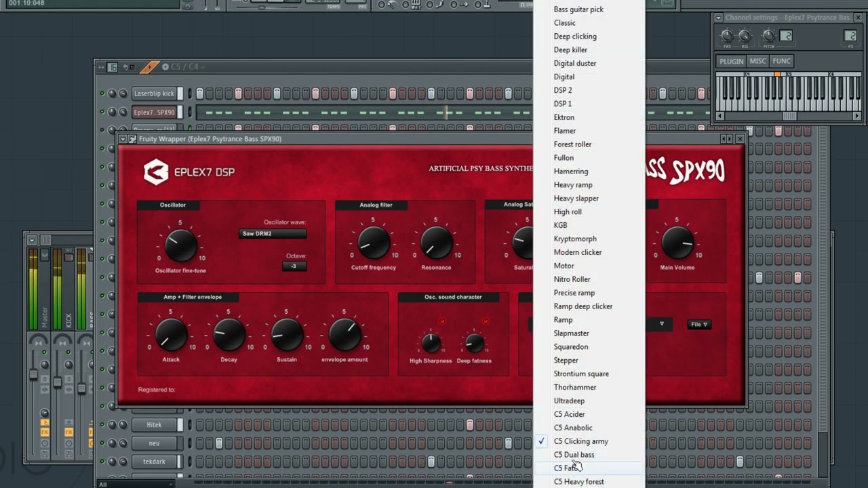Image resolution: width=868 pixels, height=488 pixels.
Task: Mute the Laserblip kick channel via green LED
Action: click(x=102, y=94)
